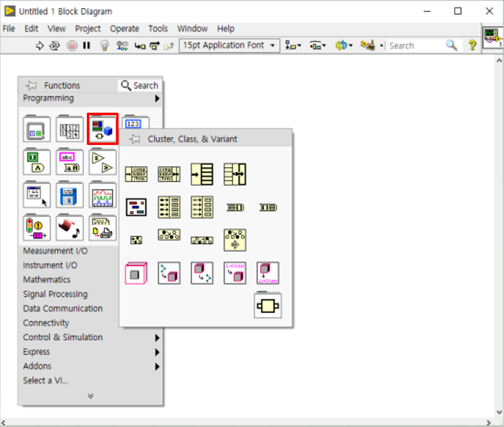
Task: Click the Pause button in toolbar
Action: click(x=86, y=46)
